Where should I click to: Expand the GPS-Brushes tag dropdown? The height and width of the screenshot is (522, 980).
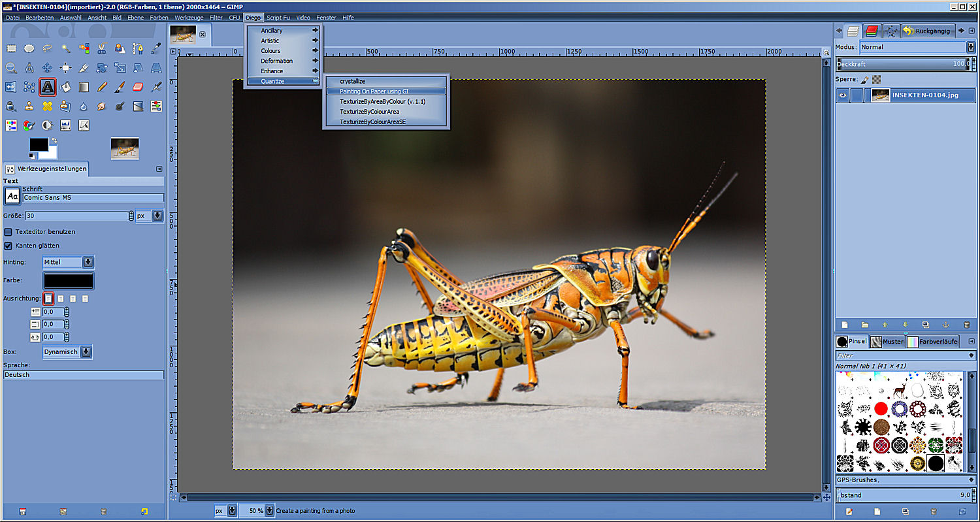pyautogui.click(x=972, y=480)
